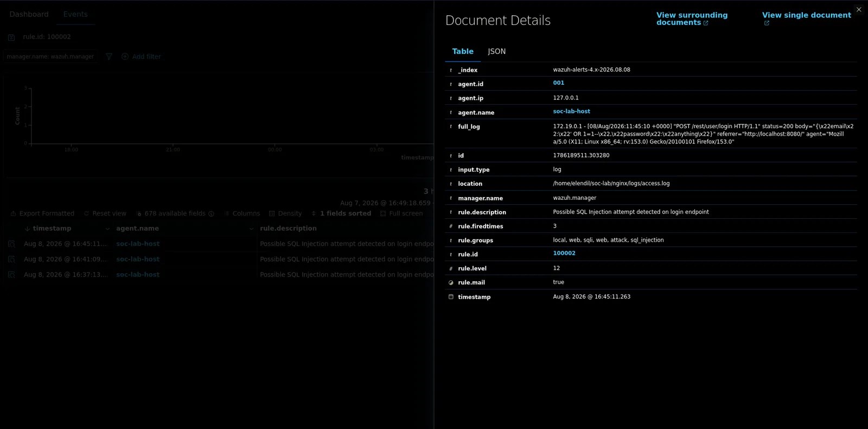Screen dimensions: 868x429
Task: Click Export Formatted button
Action: click(x=42, y=213)
